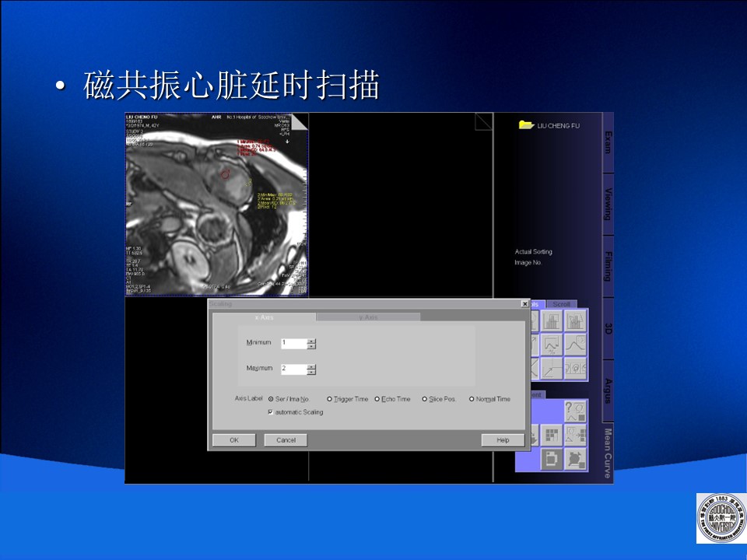Select the Echo Time radio button
Screen dimensions: 747x560
point(377,399)
